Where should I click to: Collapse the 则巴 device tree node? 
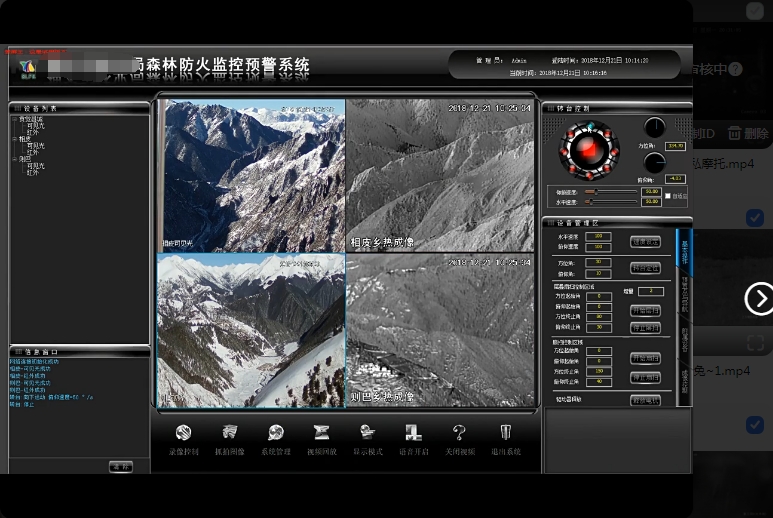pos(14,159)
